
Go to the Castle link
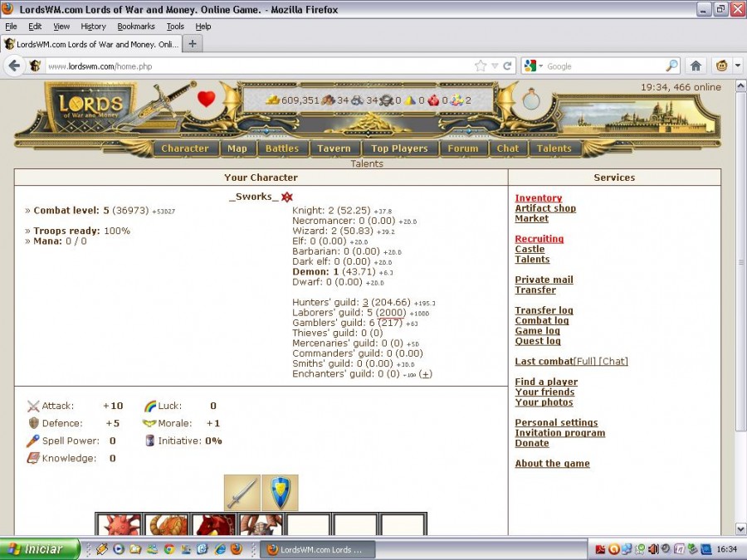click(x=530, y=249)
